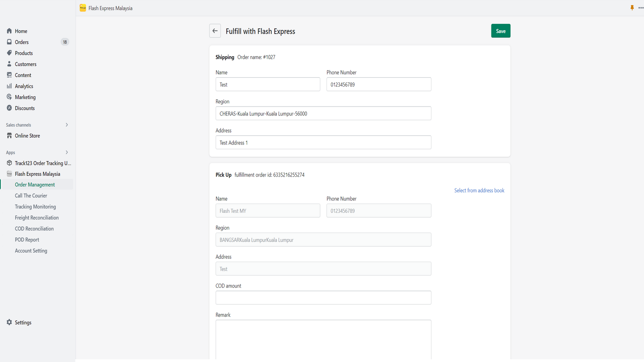Click the Pick Up Address field

click(323, 269)
